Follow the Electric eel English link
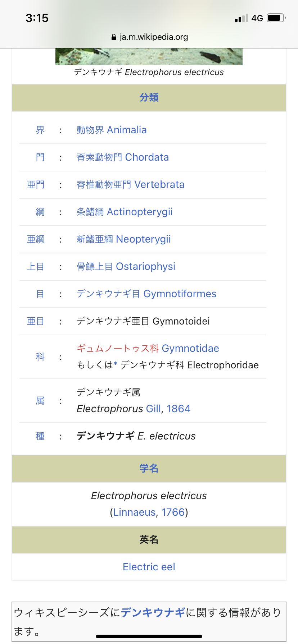This screenshot has height=644, width=298. click(x=149, y=567)
